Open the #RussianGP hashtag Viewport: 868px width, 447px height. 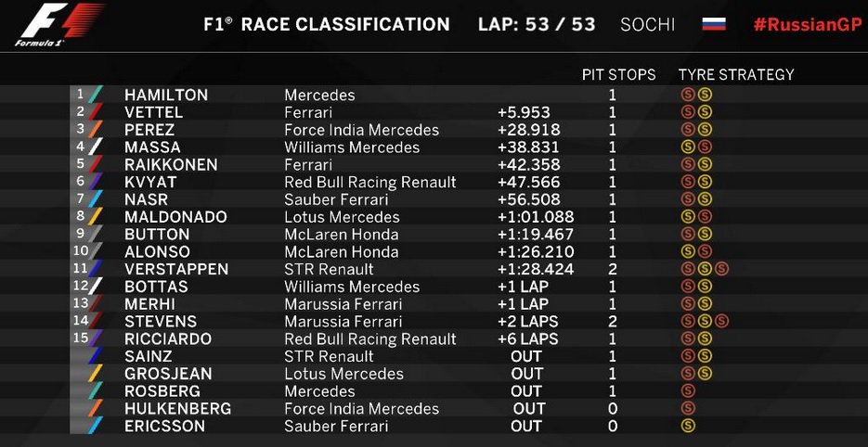point(807,24)
